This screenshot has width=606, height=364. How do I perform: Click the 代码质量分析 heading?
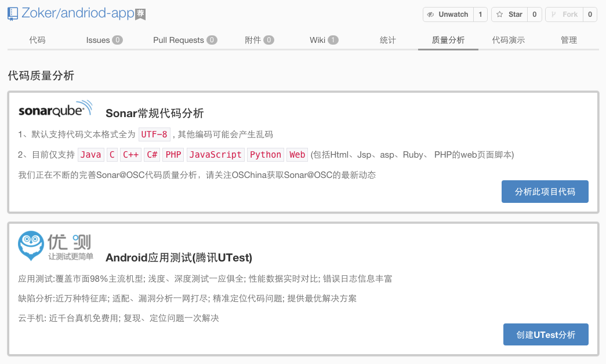[x=41, y=76]
